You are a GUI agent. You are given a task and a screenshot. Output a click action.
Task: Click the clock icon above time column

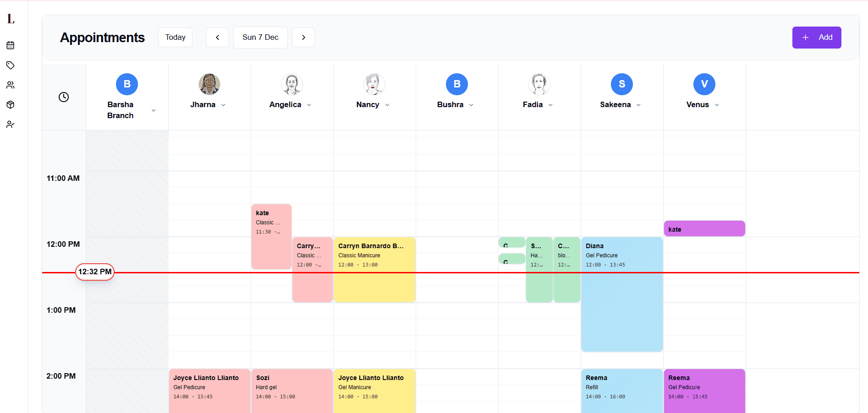(64, 97)
